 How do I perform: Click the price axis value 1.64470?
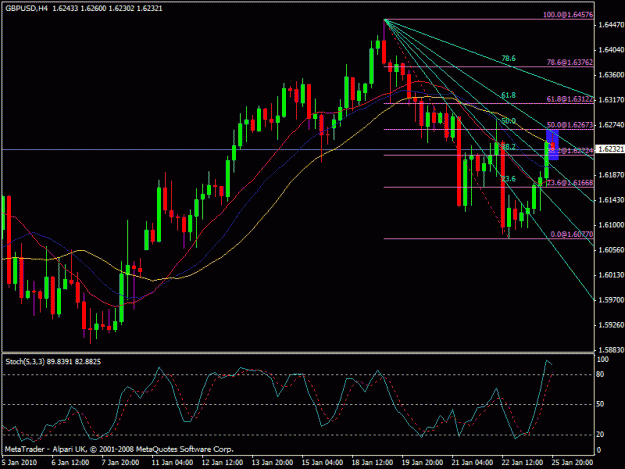coord(611,25)
